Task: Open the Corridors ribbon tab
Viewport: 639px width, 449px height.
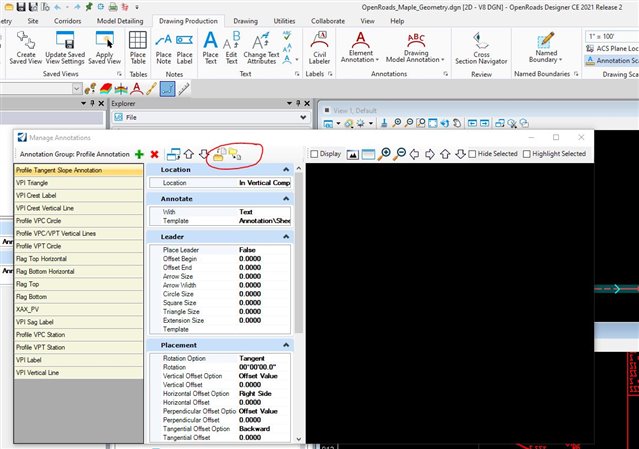Action: click(69, 20)
